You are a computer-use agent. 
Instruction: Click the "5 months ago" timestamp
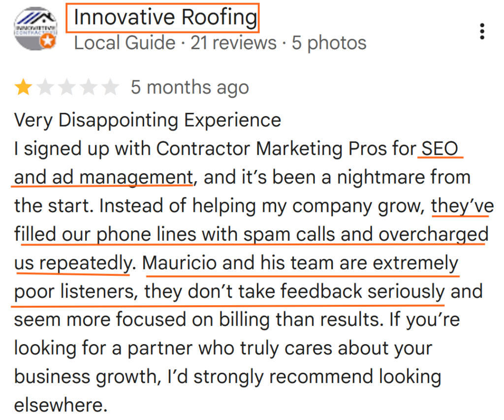coord(189,88)
